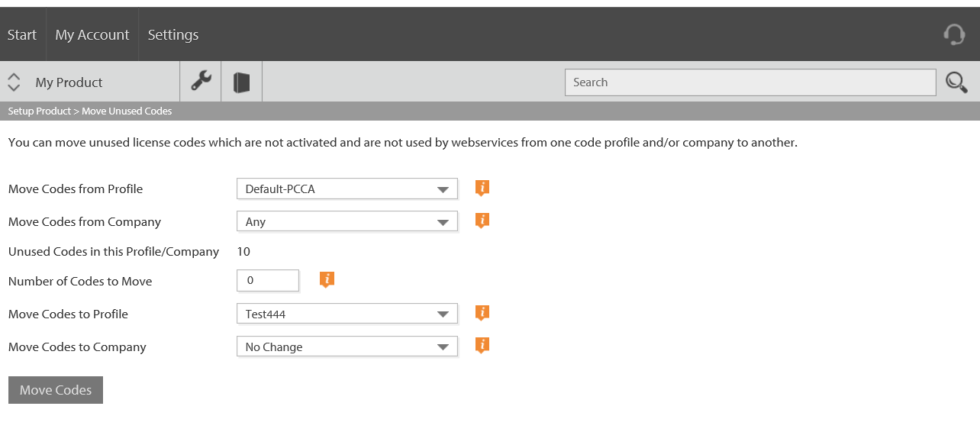Open the My Account menu
Image resolution: width=980 pixels, height=432 pixels.
[x=92, y=34]
